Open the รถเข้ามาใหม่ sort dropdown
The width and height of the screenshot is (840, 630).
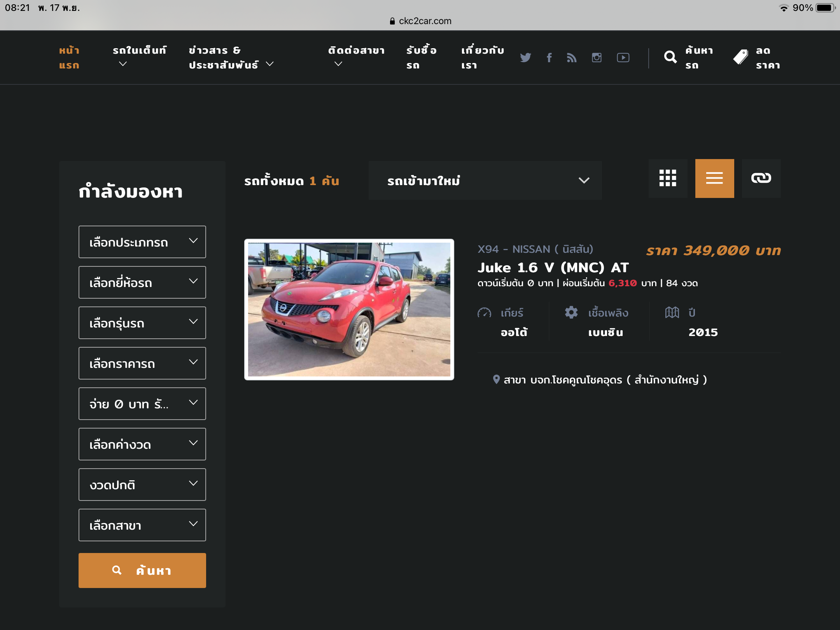(x=485, y=180)
